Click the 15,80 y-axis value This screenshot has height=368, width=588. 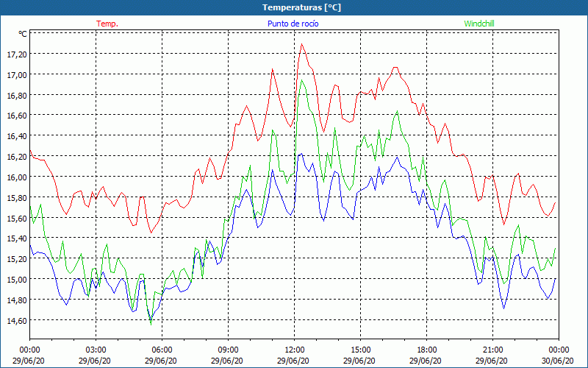pos(17,197)
